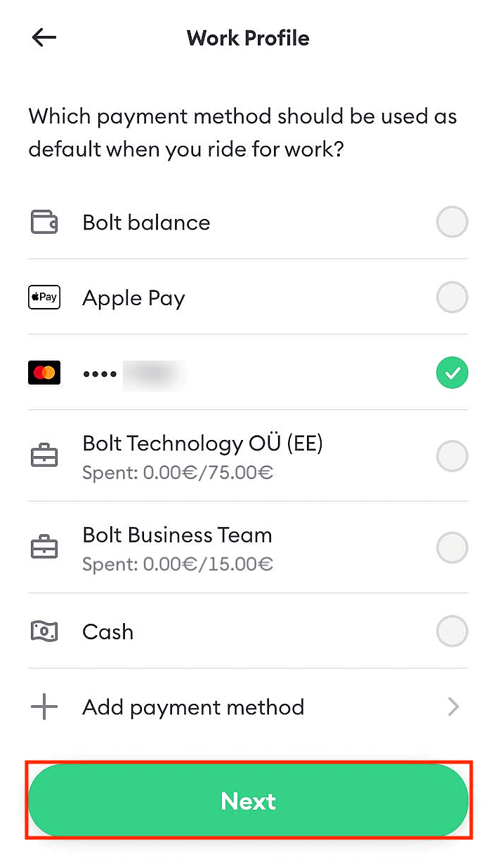Select Bolt Technology OÜ (EE) radio button
This screenshot has width=498, height=868.
click(x=452, y=455)
